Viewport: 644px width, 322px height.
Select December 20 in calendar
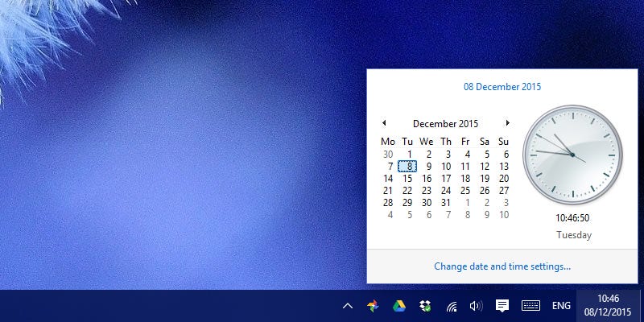pos(504,179)
